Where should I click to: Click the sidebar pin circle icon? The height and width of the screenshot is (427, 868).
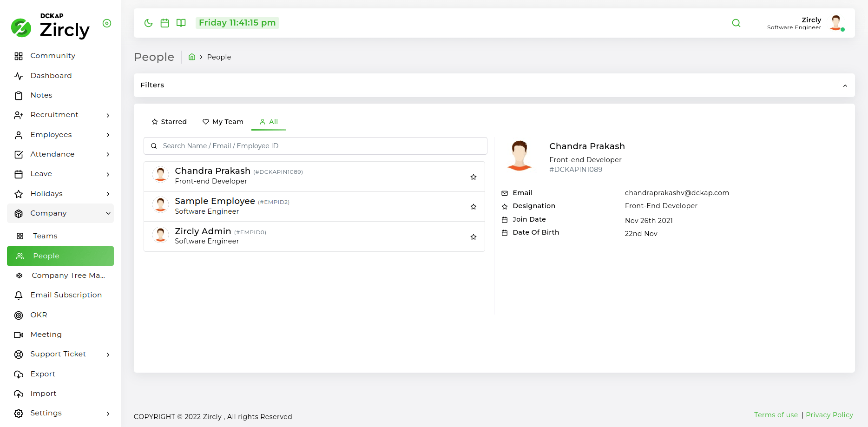pos(107,23)
